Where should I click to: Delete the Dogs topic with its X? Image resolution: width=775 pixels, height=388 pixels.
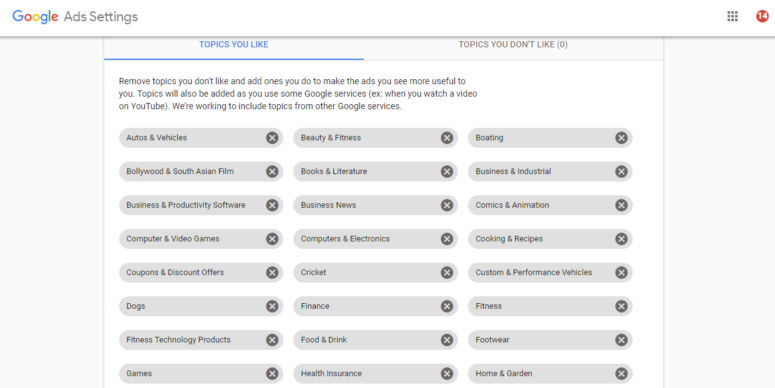click(x=272, y=306)
